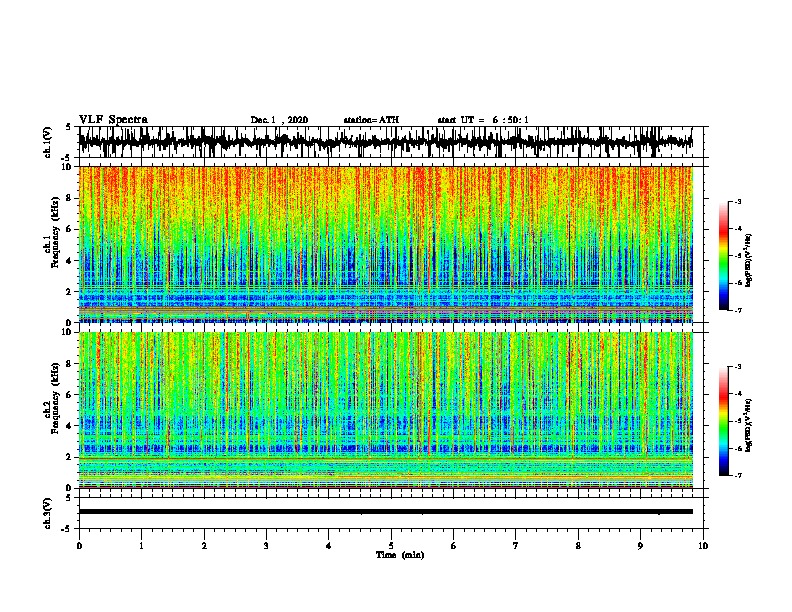The image size is (792, 612).
Task: Click the "-7" label on ch.1 colorbar
Action: coord(737,310)
